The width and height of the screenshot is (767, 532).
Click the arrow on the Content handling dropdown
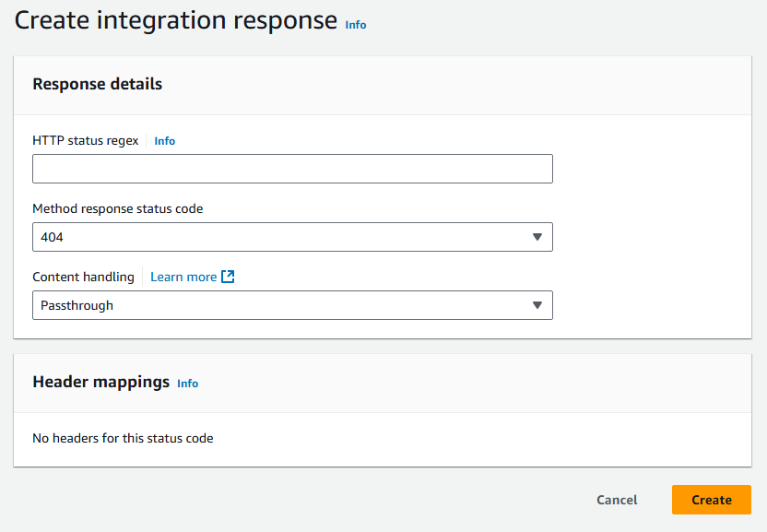537,305
